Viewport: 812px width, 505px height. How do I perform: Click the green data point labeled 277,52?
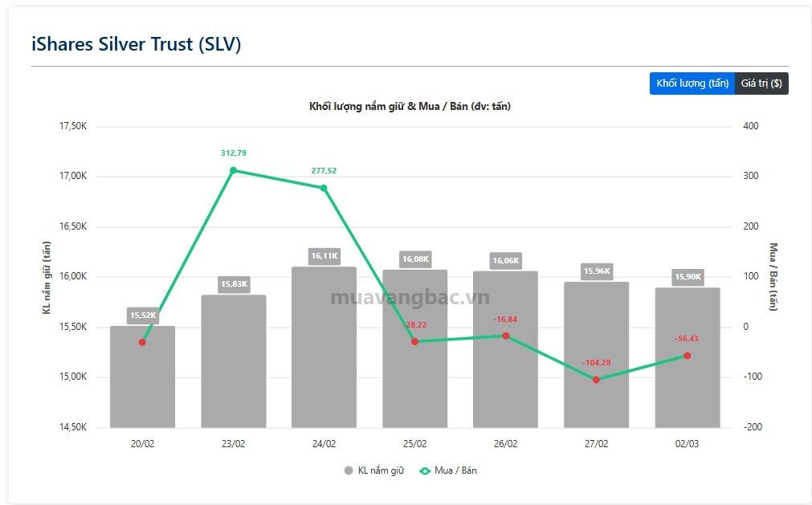tap(324, 187)
